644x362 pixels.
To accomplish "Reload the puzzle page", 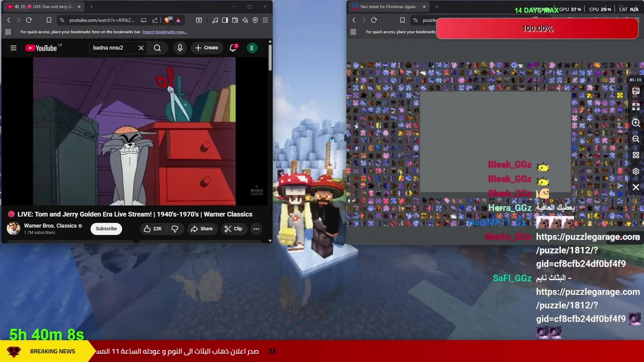I will click(374, 20).
